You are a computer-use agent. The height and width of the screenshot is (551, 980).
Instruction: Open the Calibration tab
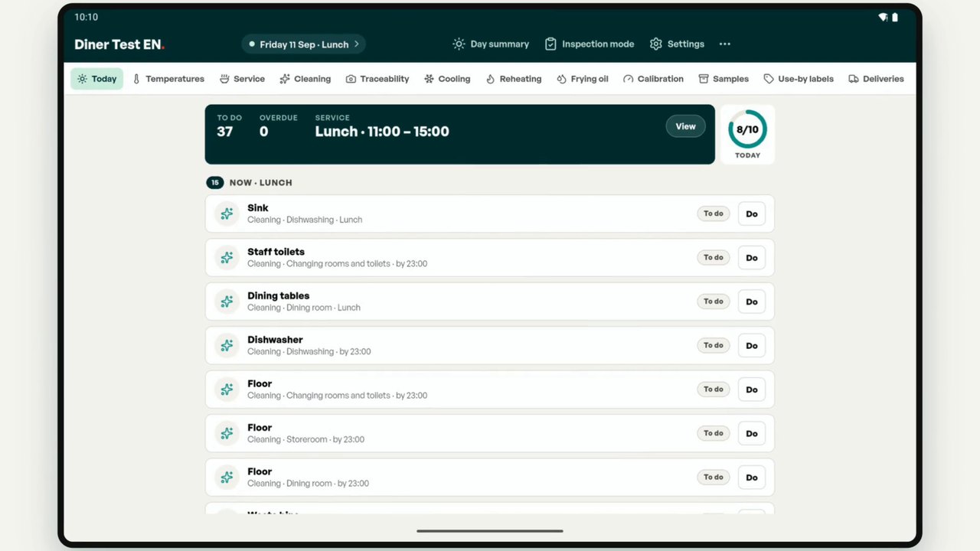(x=653, y=79)
